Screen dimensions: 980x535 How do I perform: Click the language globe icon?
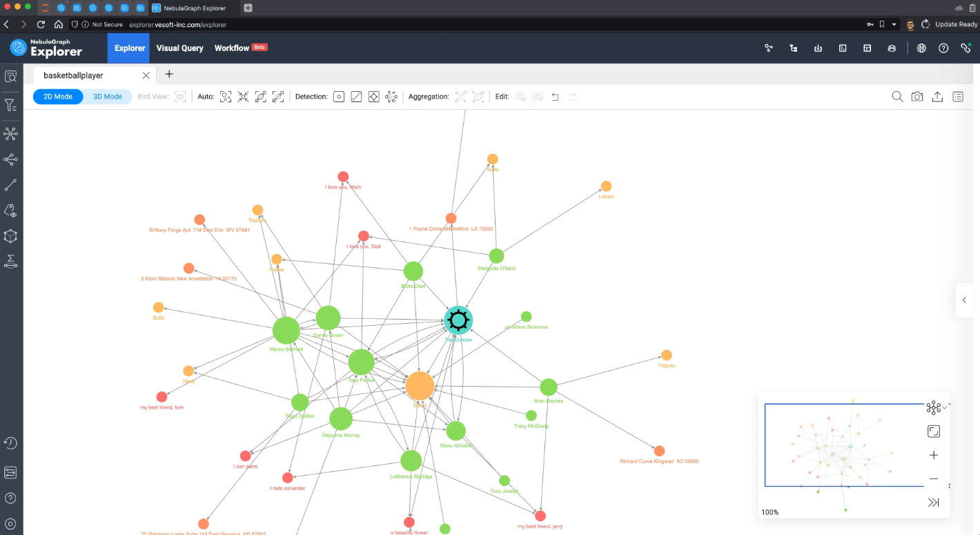[x=921, y=48]
